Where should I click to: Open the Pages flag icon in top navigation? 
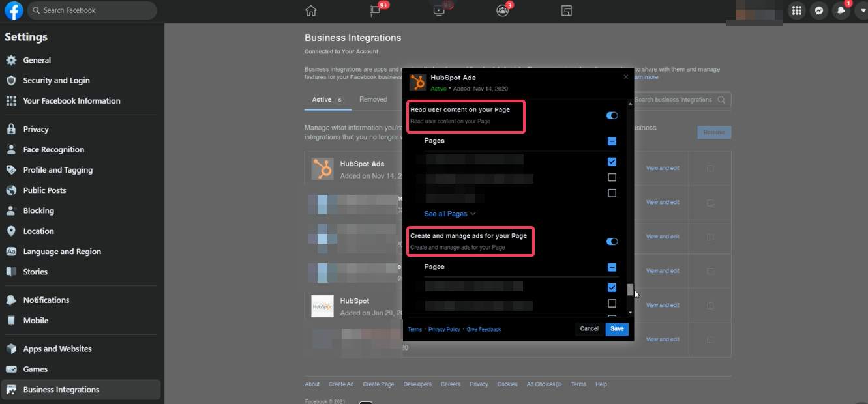pos(375,10)
